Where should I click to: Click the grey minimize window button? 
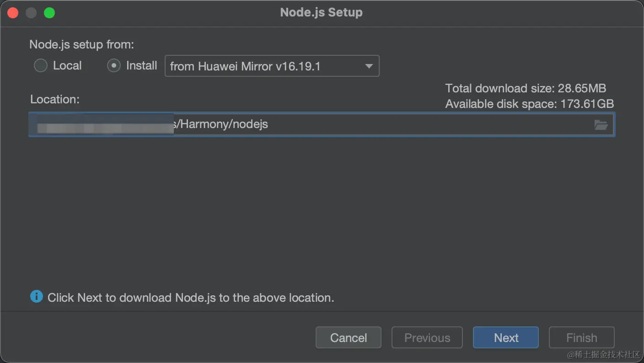(31, 13)
